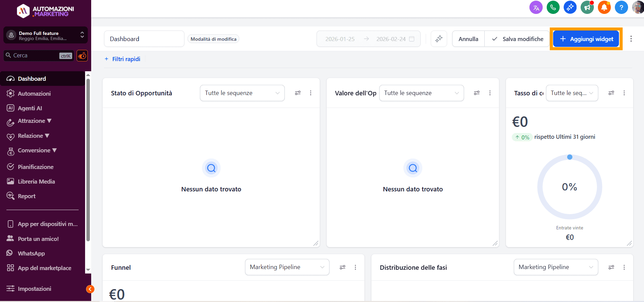Click the blue help question mark icon
Screen dimensions: 644x302
pyautogui.click(x=621, y=7)
